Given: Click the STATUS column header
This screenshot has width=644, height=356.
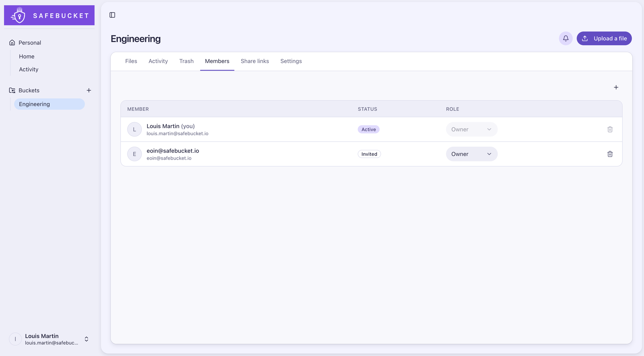Looking at the screenshot, I should click(367, 109).
